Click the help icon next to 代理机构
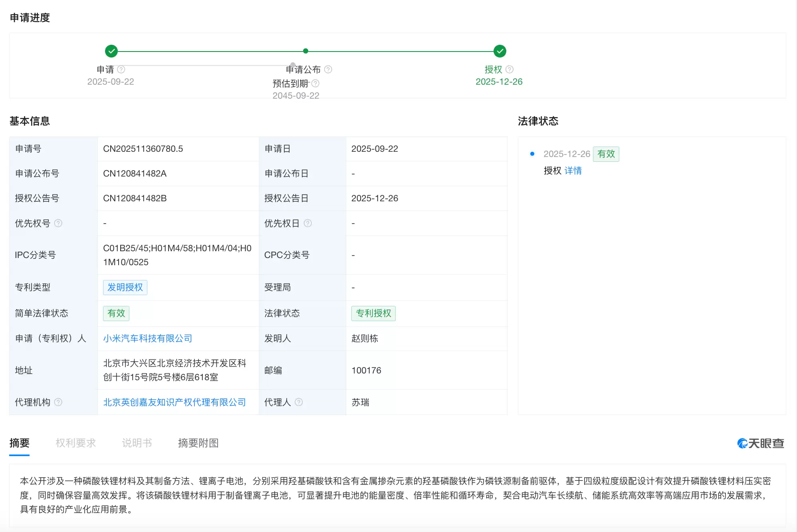 (59, 402)
